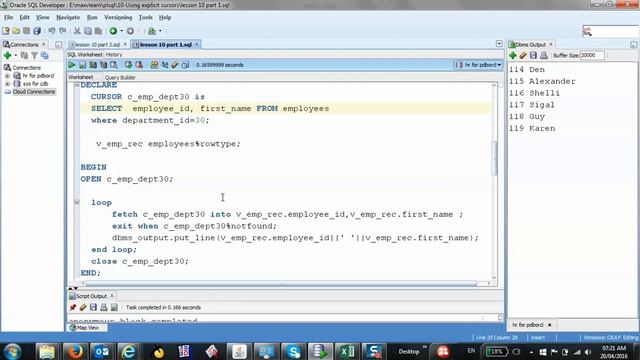Open dropdown arrow beside New Connection plus
This screenshot has height=360, width=640.
pyautogui.click(x=16, y=56)
